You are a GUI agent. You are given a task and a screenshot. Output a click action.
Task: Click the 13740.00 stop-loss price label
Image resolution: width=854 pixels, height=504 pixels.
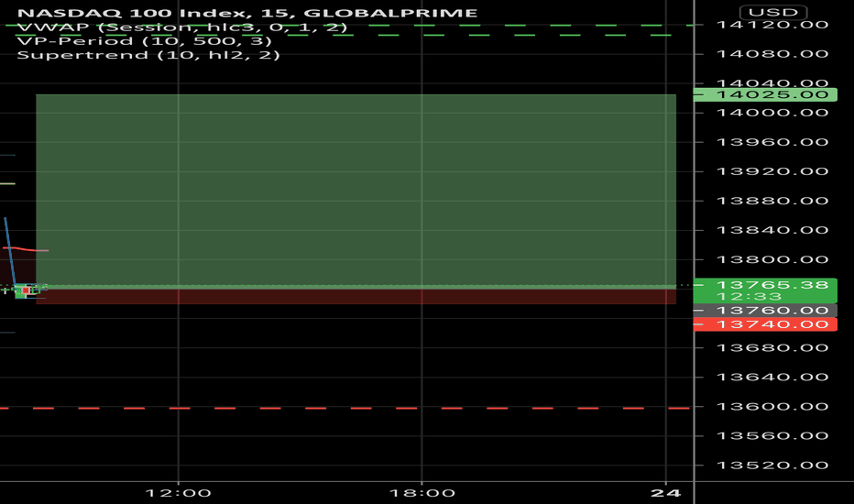coord(765,324)
